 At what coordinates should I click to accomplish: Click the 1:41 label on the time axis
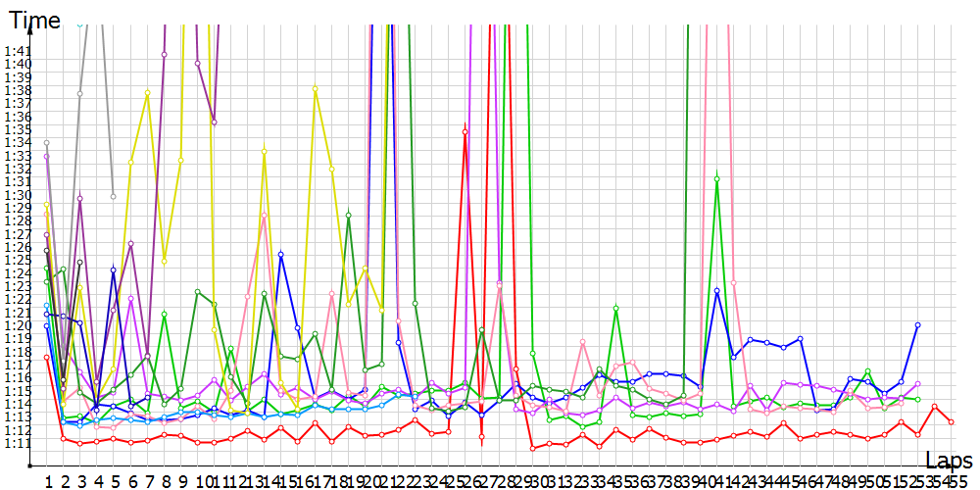tap(18, 51)
